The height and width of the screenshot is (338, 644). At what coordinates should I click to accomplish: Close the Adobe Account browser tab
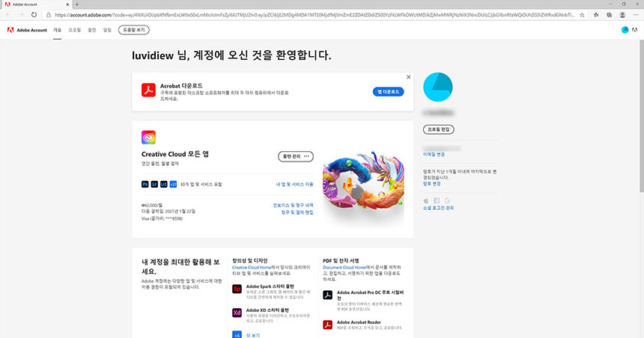tap(67, 4)
